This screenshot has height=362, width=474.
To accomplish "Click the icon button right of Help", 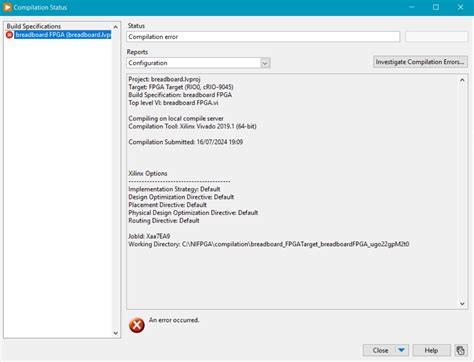I will [x=460, y=350].
